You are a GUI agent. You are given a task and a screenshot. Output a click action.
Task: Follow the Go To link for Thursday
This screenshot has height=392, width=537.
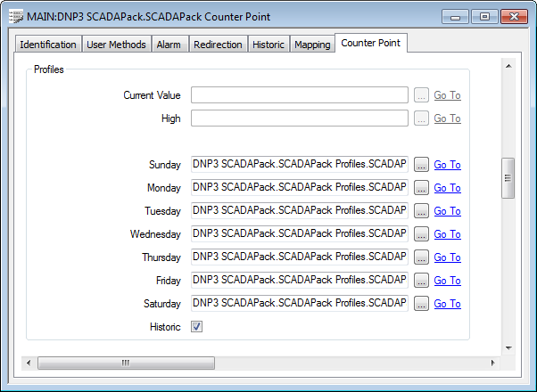point(447,257)
